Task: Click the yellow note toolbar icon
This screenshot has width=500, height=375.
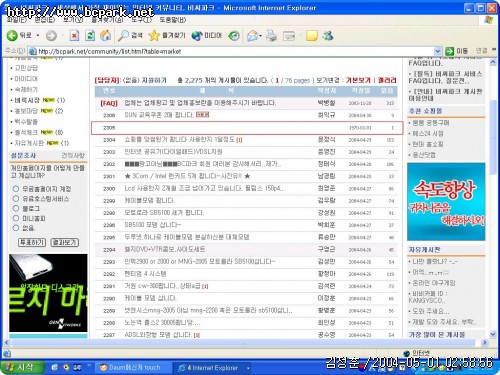Action: (312, 36)
